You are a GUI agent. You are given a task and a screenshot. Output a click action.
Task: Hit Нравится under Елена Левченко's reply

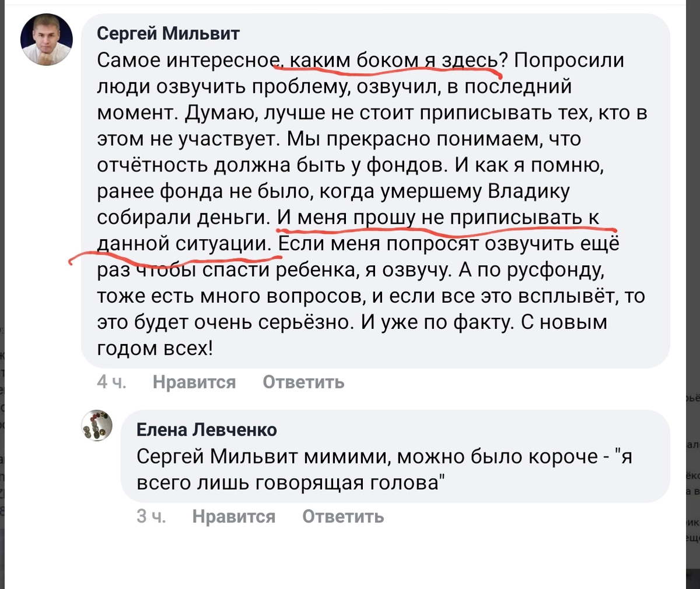tap(233, 516)
